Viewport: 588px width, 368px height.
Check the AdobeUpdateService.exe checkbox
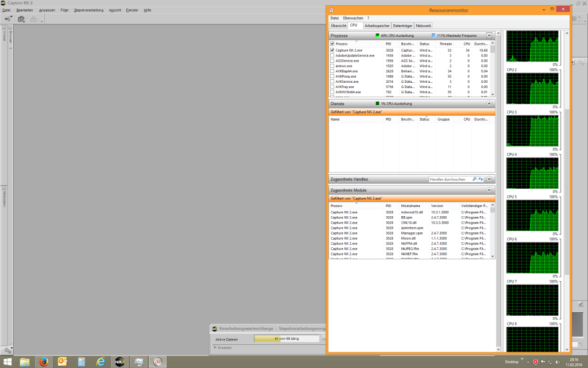tap(332, 55)
